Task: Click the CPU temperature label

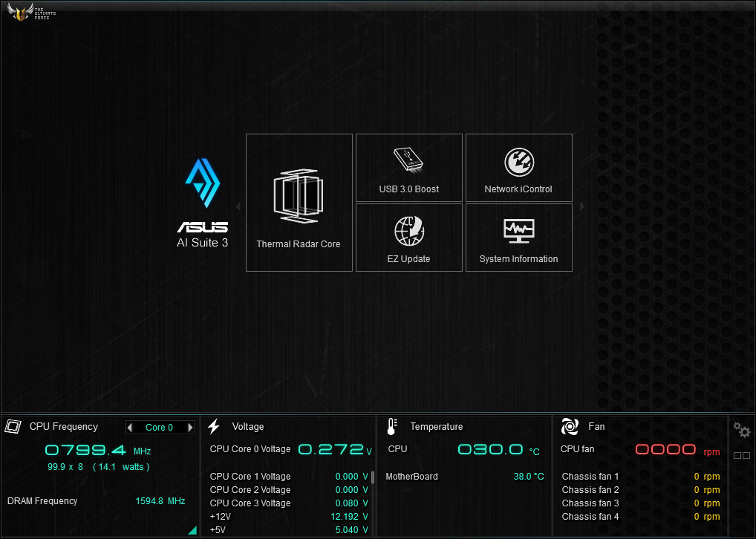Action: pos(398,449)
